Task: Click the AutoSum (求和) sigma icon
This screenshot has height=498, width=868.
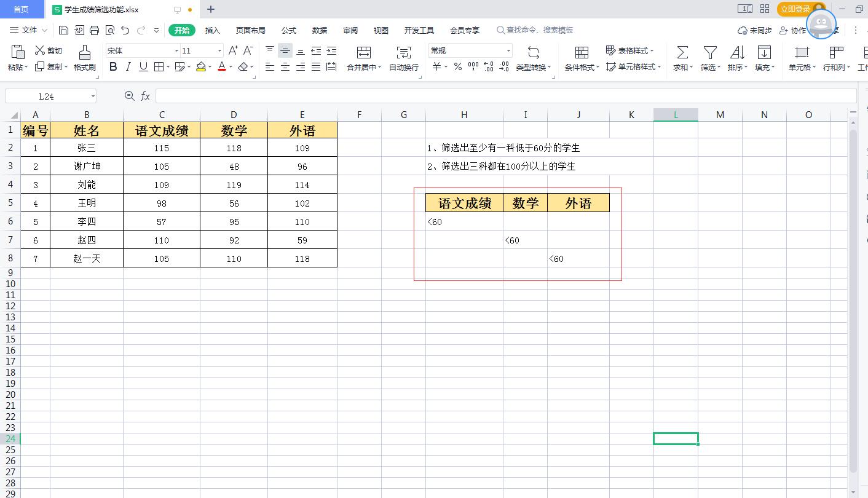Action: coord(682,52)
